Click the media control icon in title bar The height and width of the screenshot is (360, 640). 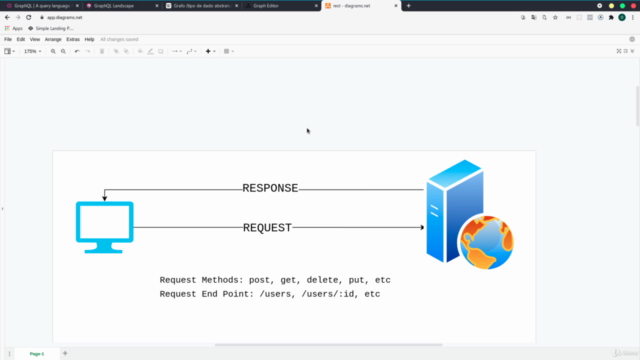pos(600,6)
